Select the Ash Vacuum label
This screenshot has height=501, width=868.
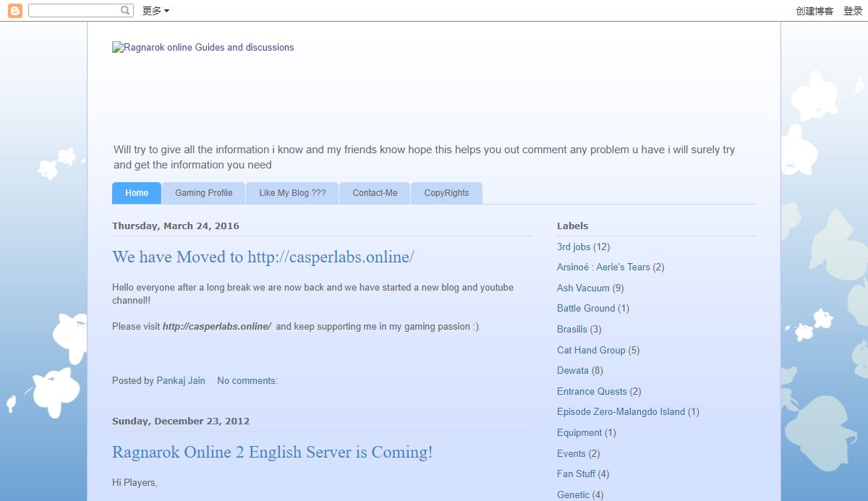(x=583, y=288)
